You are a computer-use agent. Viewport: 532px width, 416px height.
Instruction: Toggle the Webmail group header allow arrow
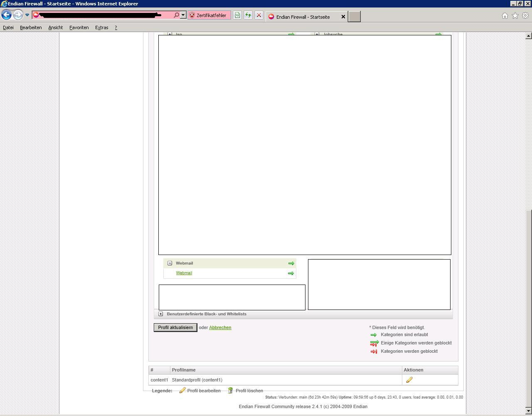(291, 263)
